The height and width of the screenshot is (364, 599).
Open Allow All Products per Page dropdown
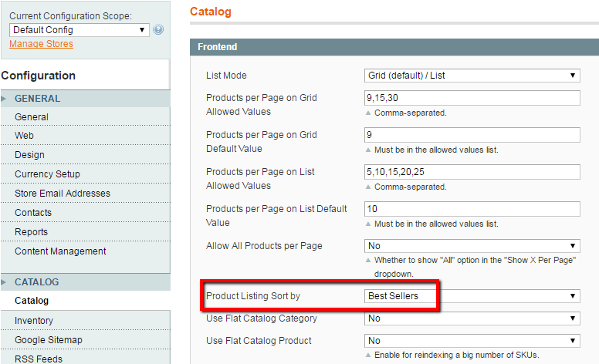tap(472, 246)
